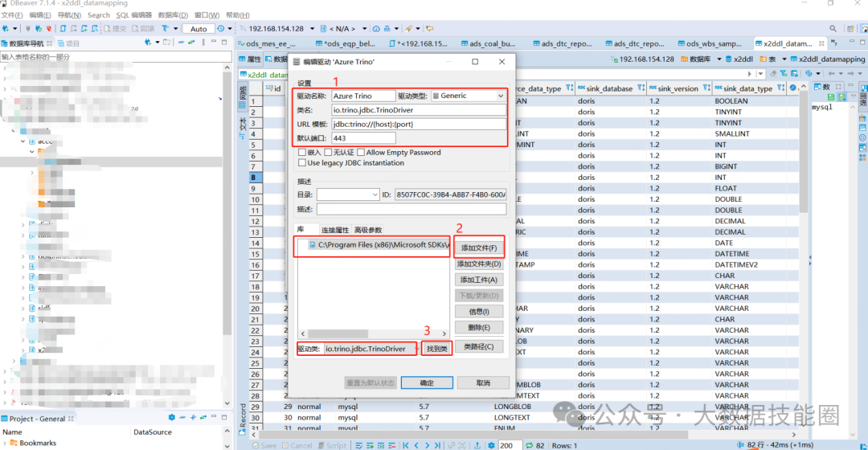
Task: Click the main toolbar search magnifier icon
Action: (x=833, y=29)
